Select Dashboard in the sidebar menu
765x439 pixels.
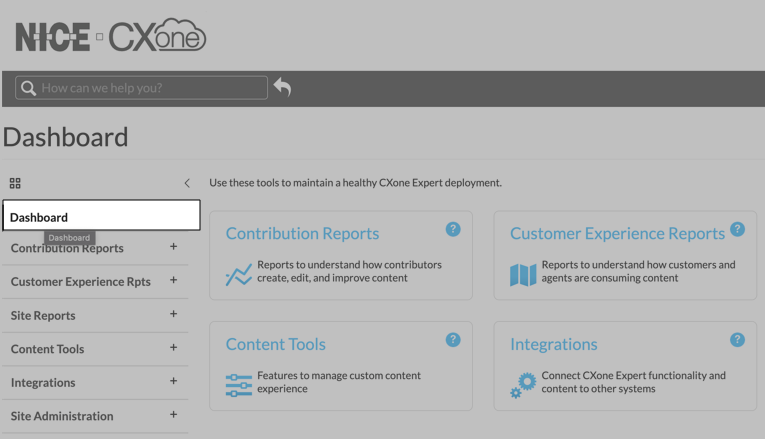100,216
